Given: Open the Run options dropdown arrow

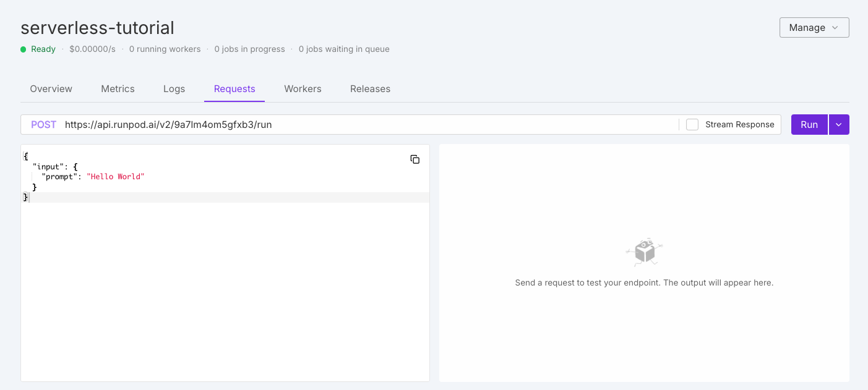Looking at the screenshot, I should 839,124.
